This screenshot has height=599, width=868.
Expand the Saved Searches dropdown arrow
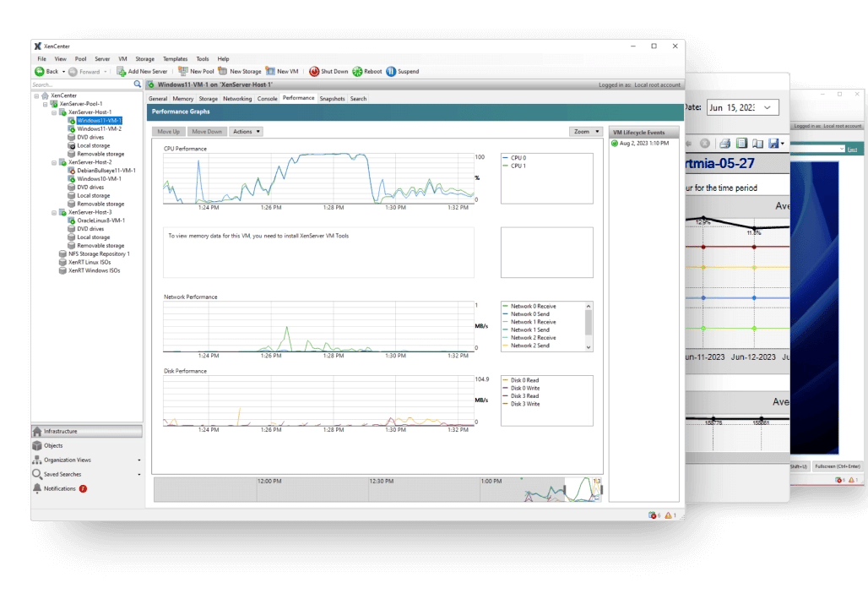(x=139, y=474)
